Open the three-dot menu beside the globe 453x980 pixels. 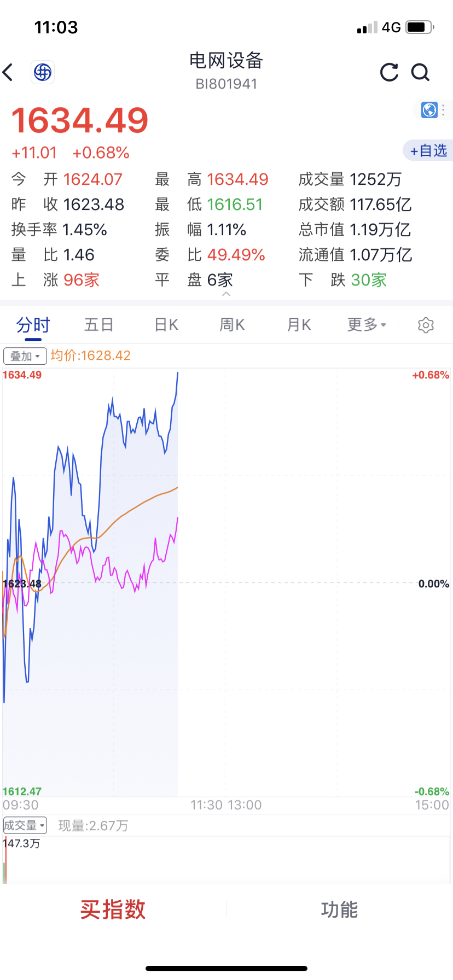pyautogui.click(x=444, y=110)
